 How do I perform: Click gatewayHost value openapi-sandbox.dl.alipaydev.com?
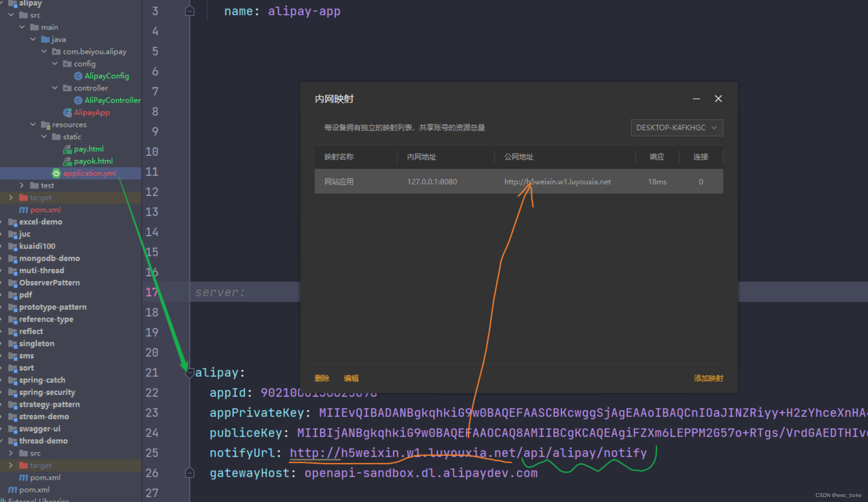pyautogui.click(x=421, y=473)
